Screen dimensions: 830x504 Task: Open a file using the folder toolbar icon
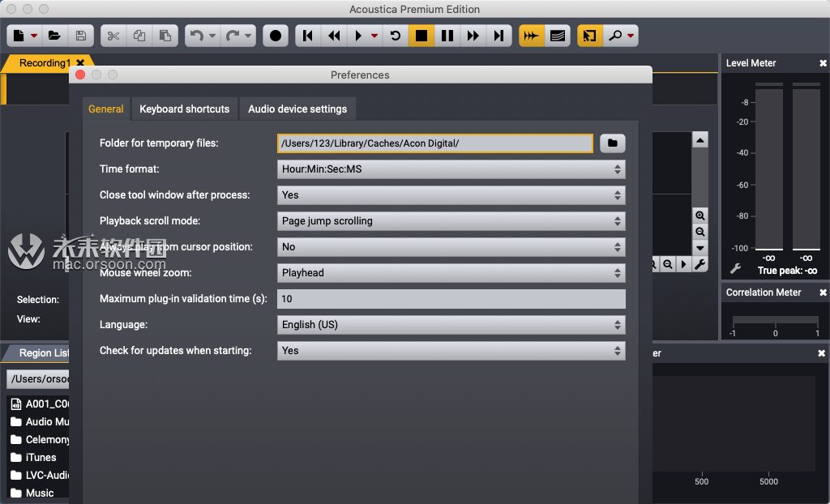[x=54, y=36]
